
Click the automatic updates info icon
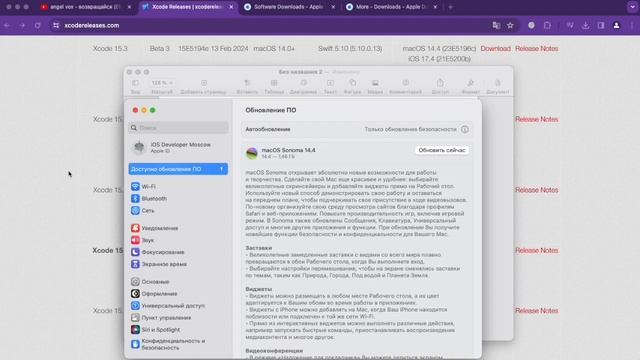click(464, 129)
